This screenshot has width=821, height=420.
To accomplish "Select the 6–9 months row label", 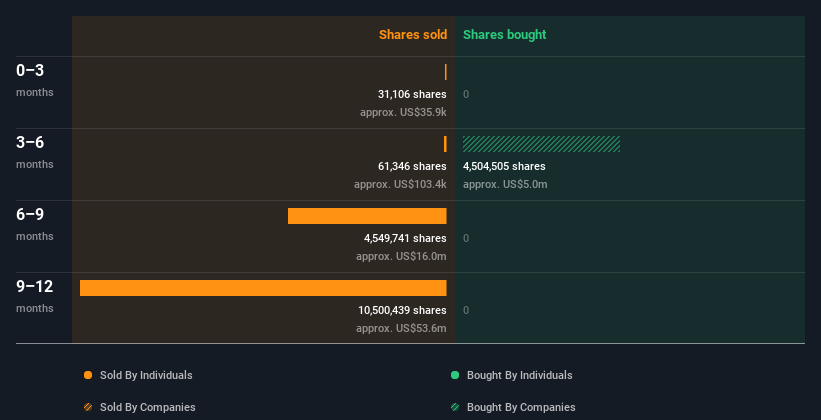I will tap(35, 225).
